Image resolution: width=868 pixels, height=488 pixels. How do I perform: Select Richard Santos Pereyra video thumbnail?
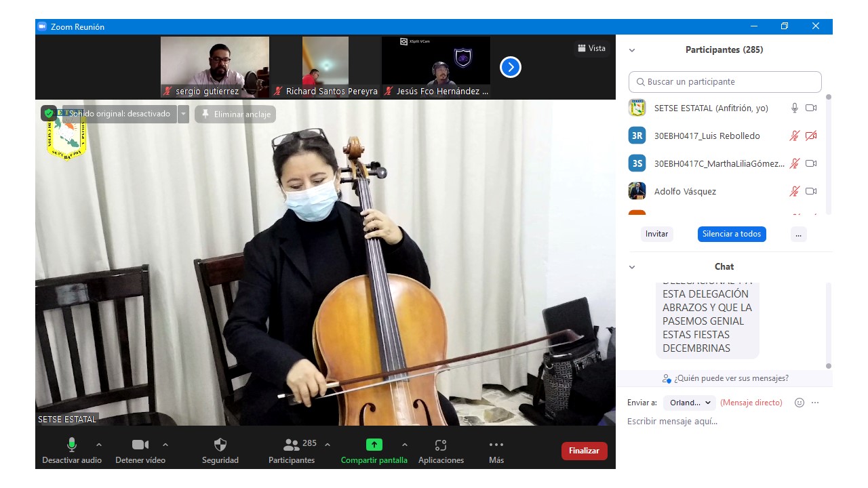325,67
